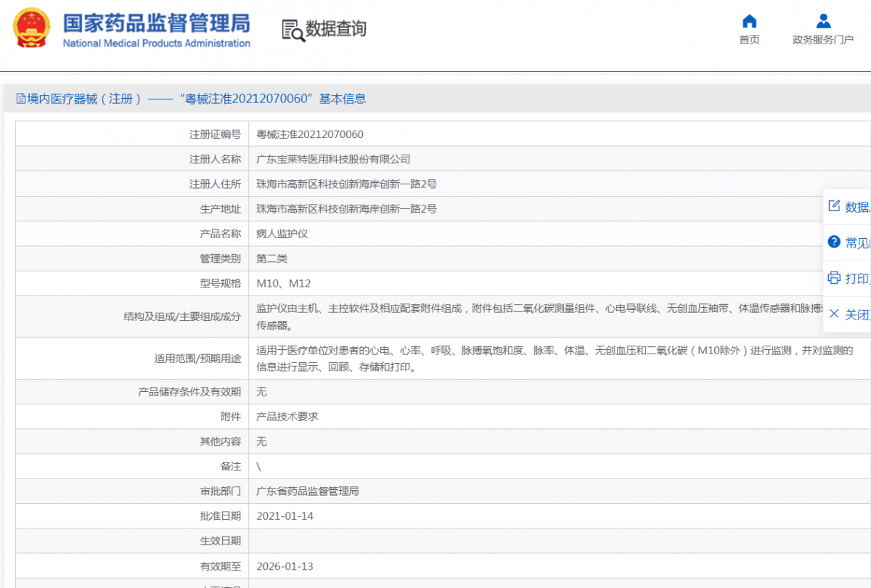The width and height of the screenshot is (871, 588).
Task: Click the 首页 house icon
Action: [x=749, y=21]
